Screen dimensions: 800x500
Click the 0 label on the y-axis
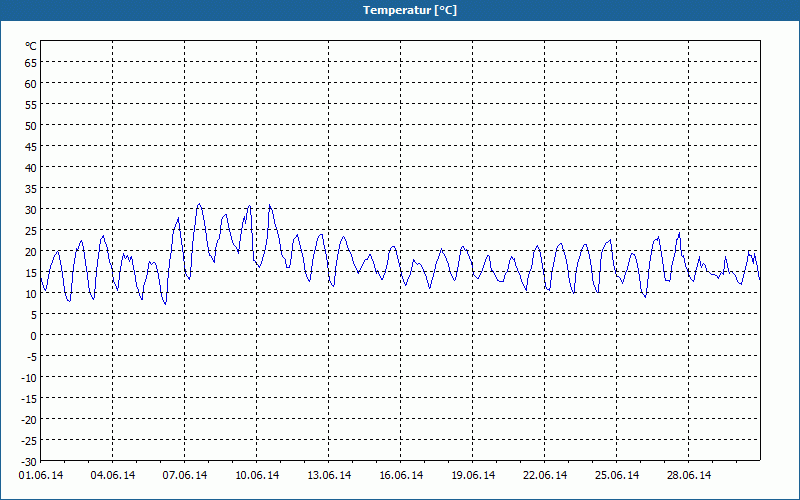coord(33,336)
